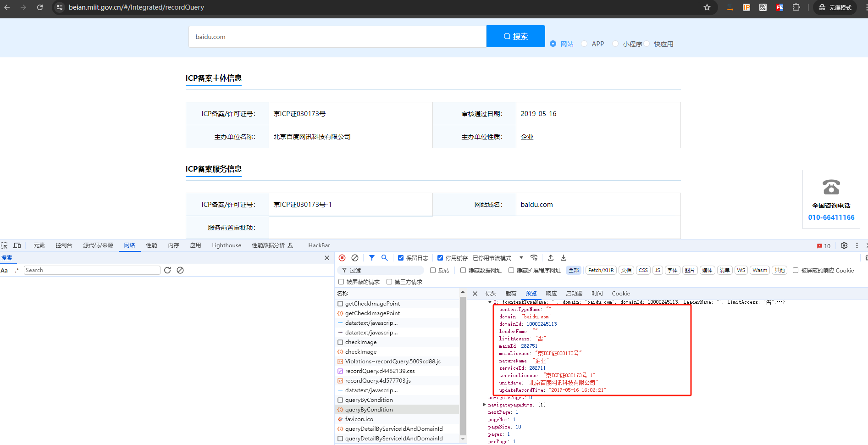The height and width of the screenshot is (445, 868).
Task: Filter by Fetch/XHR request type
Action: [x=601, y=270]
